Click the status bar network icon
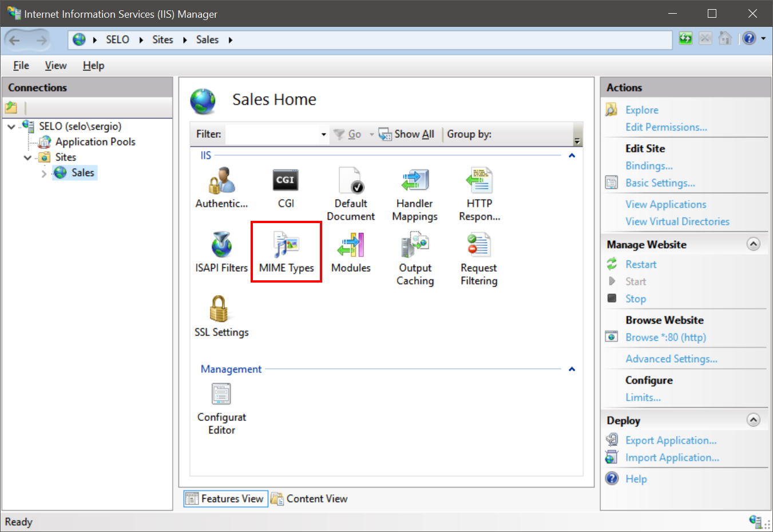Screen dimensions: 773x532 [x=756, y=521]
